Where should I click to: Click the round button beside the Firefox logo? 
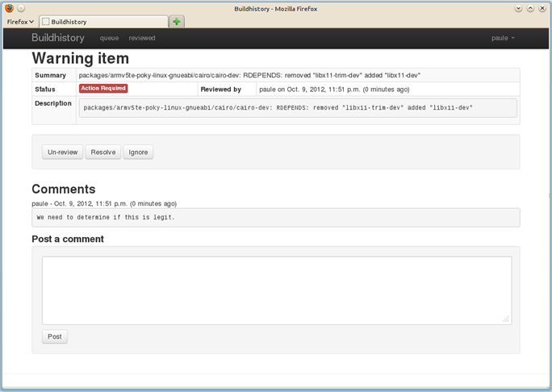point(21,8)
